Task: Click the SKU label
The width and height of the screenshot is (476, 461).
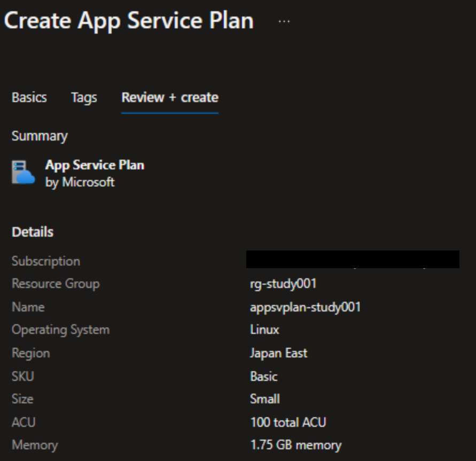Action: (x=23, y=376)
